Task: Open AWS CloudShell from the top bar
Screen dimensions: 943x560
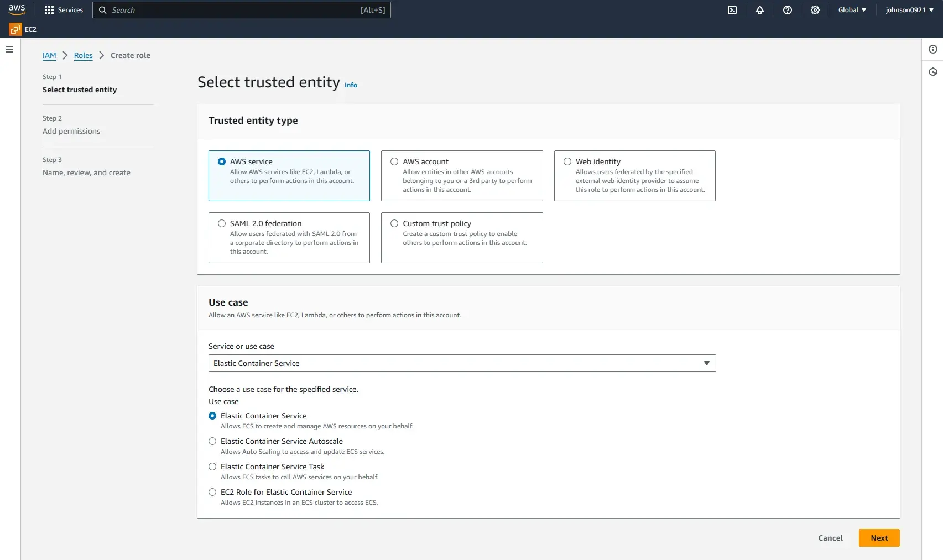Action: pos(732,10)
